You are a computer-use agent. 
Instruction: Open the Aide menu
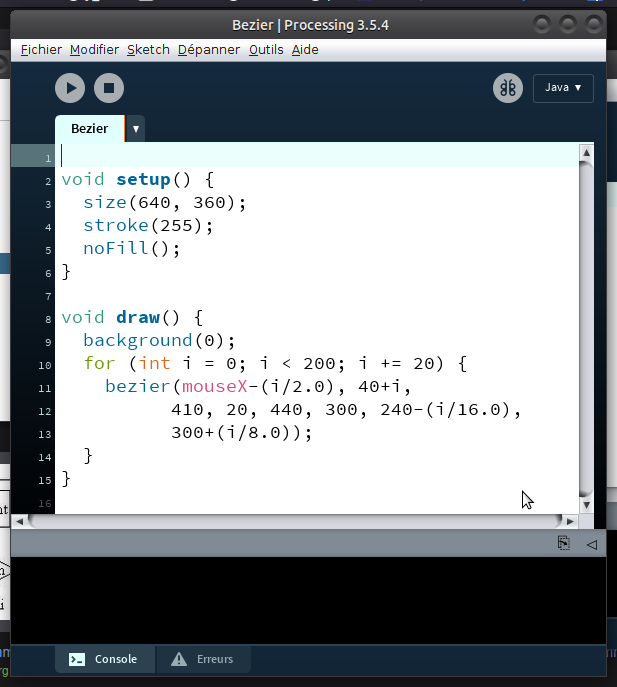(305, 49)
